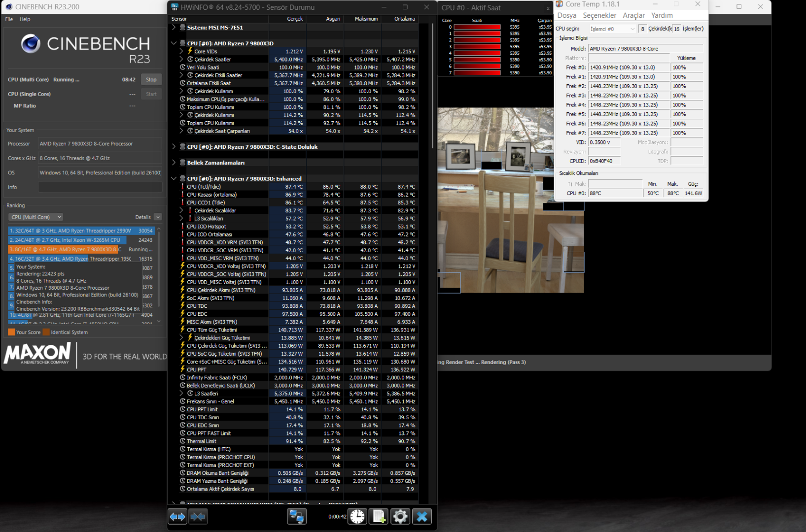Image resolution: width=806 pixels, height=532 pixels.
Task: Reset sensor timer with the clock icon
Action: click(x=357, y=516)
